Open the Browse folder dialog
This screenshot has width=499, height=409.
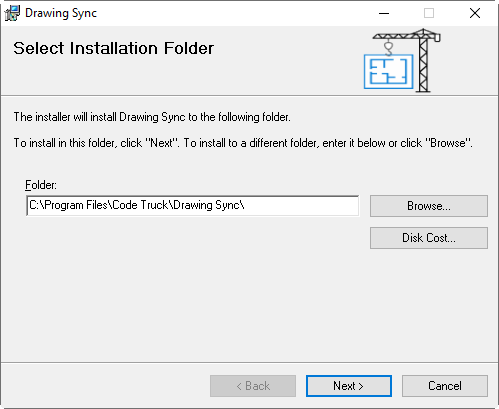pos(429,206)
